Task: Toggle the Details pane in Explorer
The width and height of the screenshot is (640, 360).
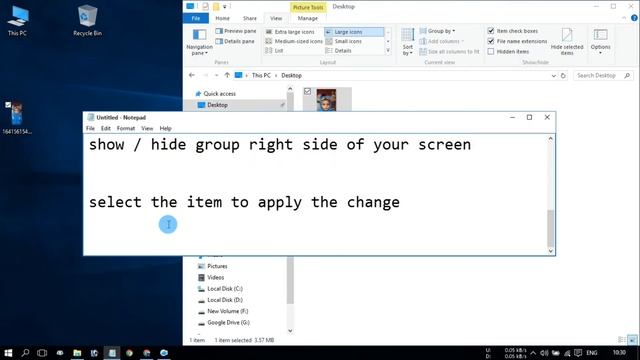Action: 235,41
